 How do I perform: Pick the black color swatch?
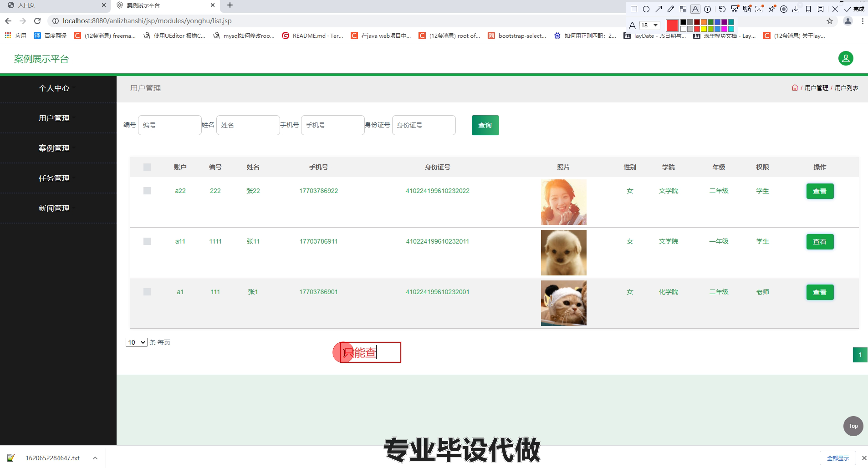pos(683,22)
